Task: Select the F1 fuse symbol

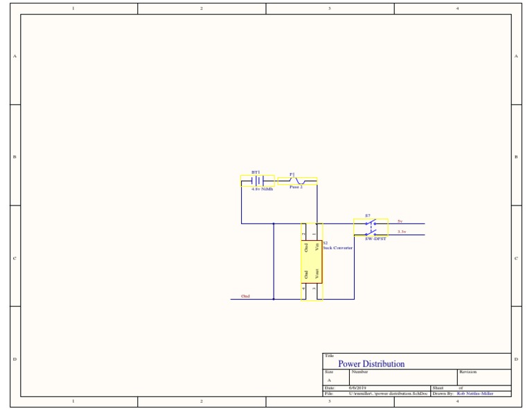Action: (298, 181)
